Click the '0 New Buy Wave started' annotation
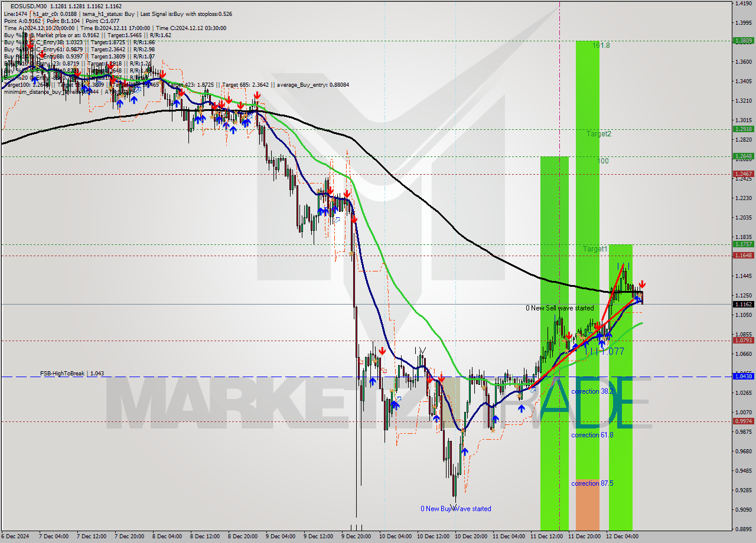The image size is (756, 543). [455, 509]
